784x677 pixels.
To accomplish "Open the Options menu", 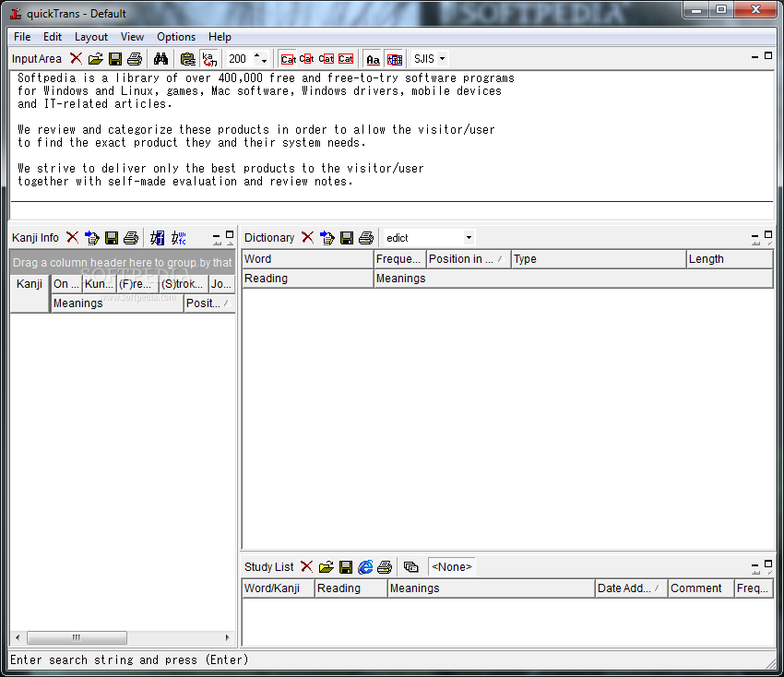I will tap(176, 37).
